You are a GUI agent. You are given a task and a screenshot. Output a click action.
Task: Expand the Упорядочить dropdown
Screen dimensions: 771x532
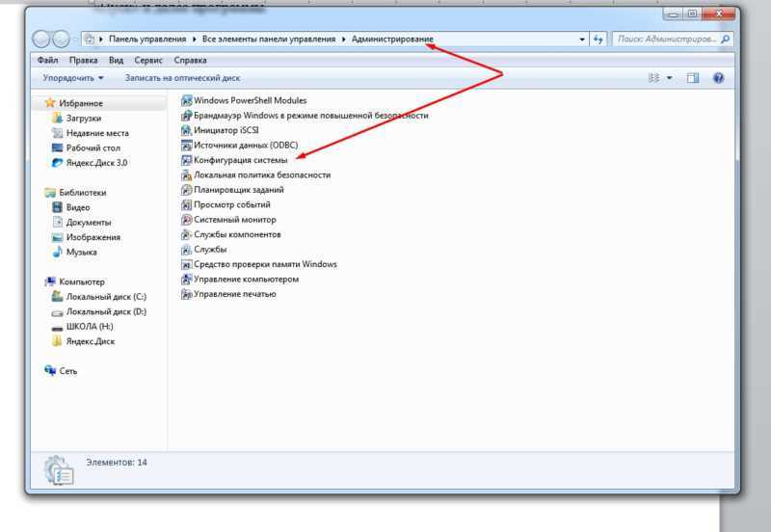click(x=73, y=78)
